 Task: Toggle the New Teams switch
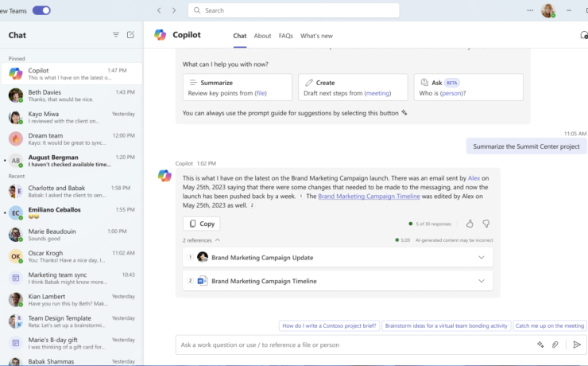click(x=41, y=10)
